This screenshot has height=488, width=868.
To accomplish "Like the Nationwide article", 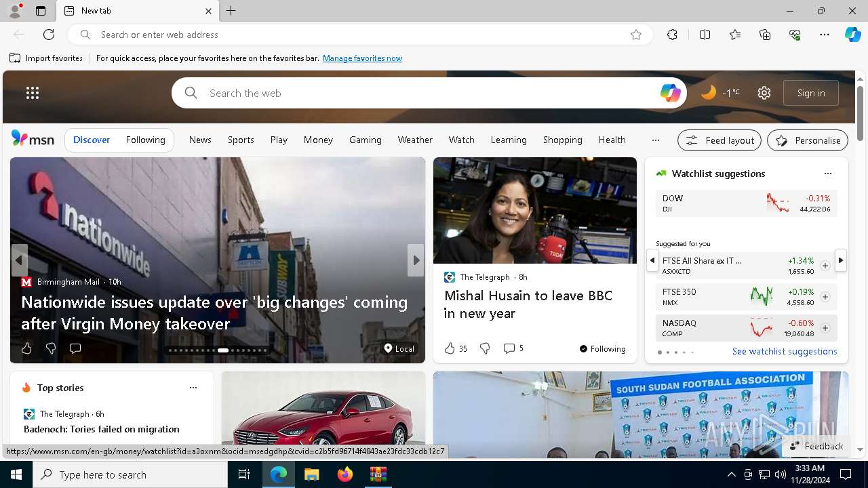I will point(26,348).
